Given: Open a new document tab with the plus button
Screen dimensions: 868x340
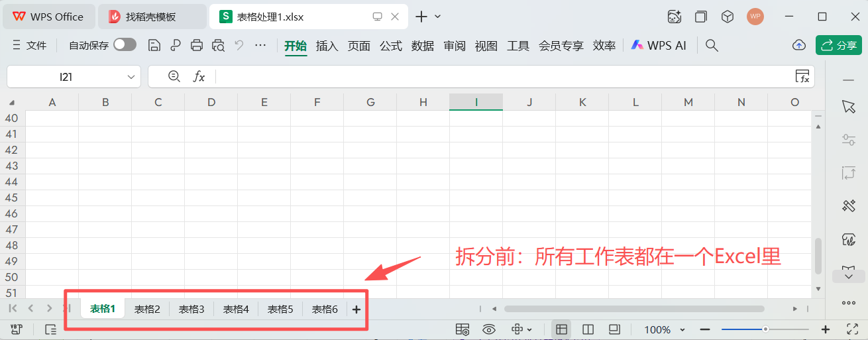Looking at the screenshot, I should tap(421, 17).
